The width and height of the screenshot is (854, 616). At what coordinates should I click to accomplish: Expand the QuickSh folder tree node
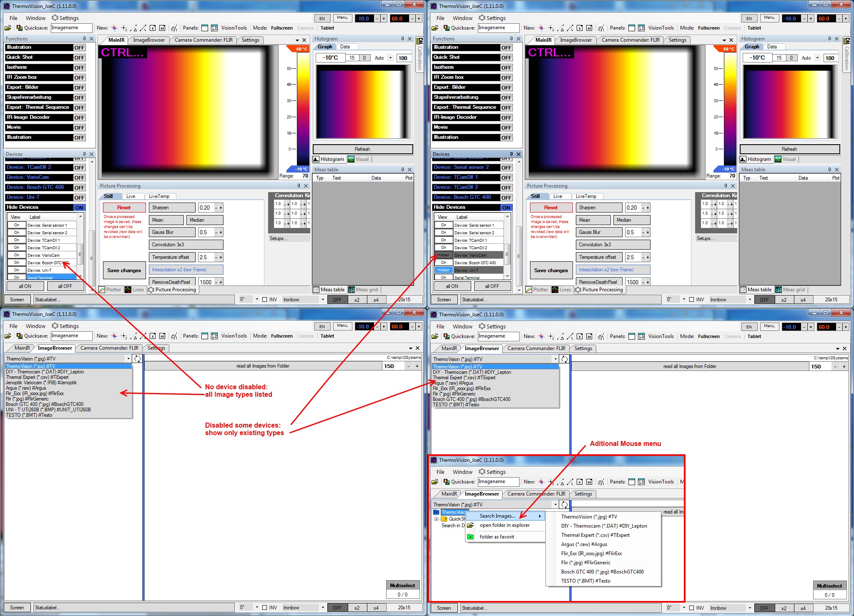[436, 519]
